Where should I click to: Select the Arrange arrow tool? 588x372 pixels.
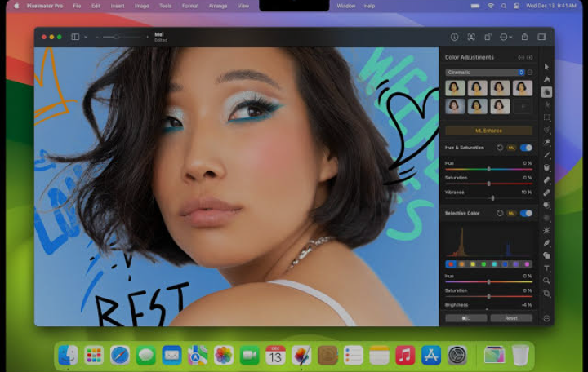(546, 67)
